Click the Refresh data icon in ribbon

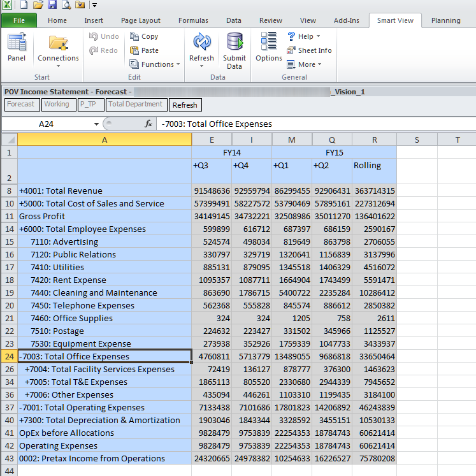tap(201, 43)
